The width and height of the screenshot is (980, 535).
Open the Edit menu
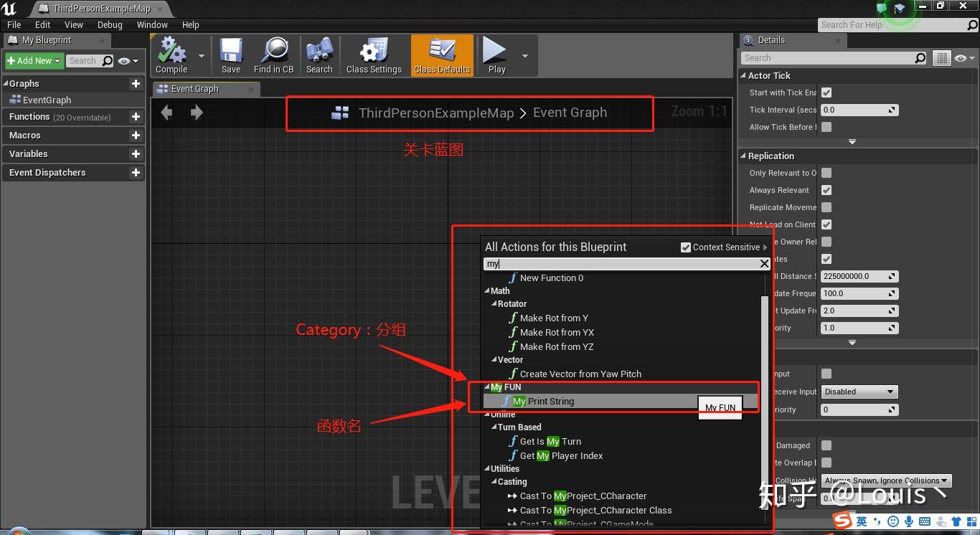pos(42,24)
